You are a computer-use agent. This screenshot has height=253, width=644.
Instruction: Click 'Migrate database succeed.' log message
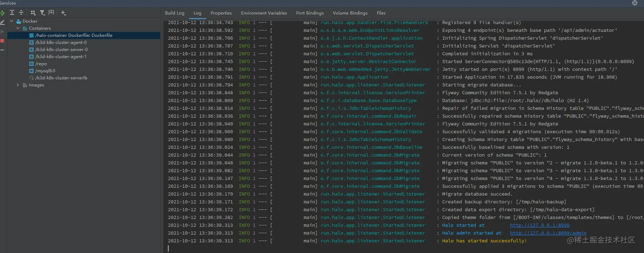coord(477,194)
